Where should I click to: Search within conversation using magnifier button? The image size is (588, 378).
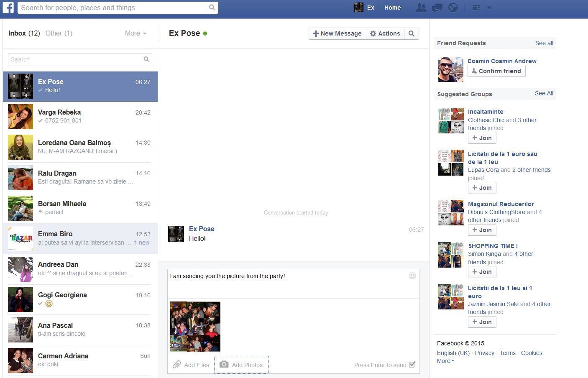point(412,33)
